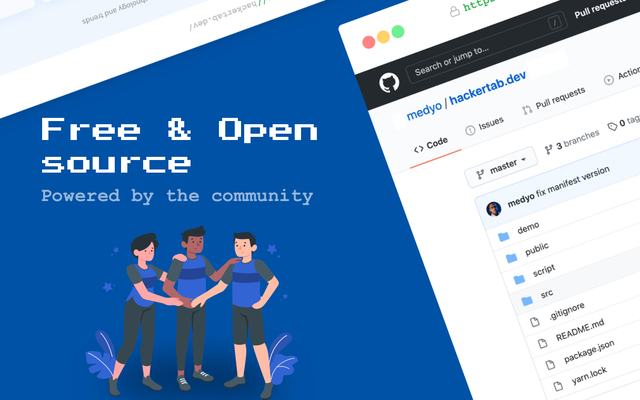This screenshot has width=640, height=400.
Task: Click the Code tab brackets icon
Action: [x=418, y=150]
